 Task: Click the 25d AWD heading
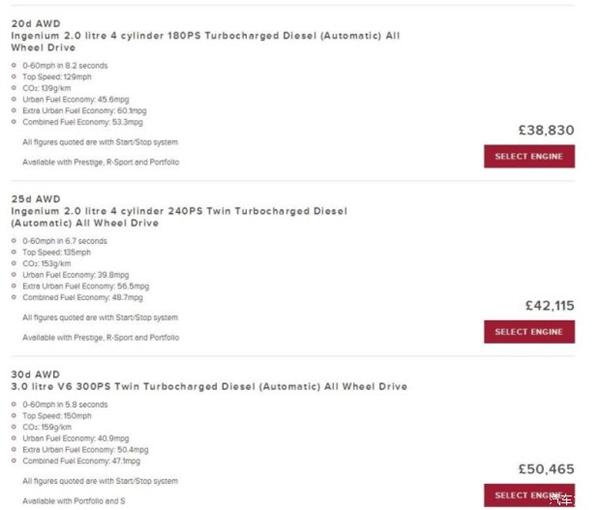coord(36,199)
